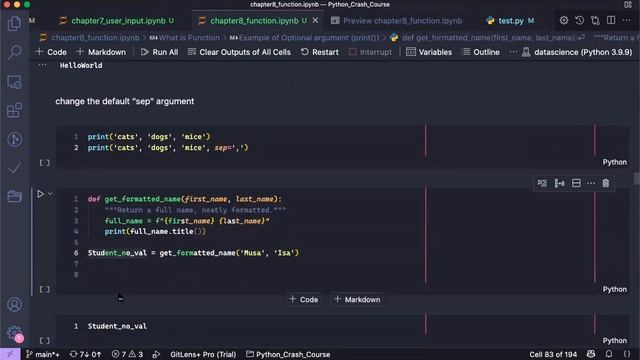This screenshot has height=360, width=640.
Task: Switch to Preview chapter8_function.ipynb tab
Action: [x=397, y=20]
